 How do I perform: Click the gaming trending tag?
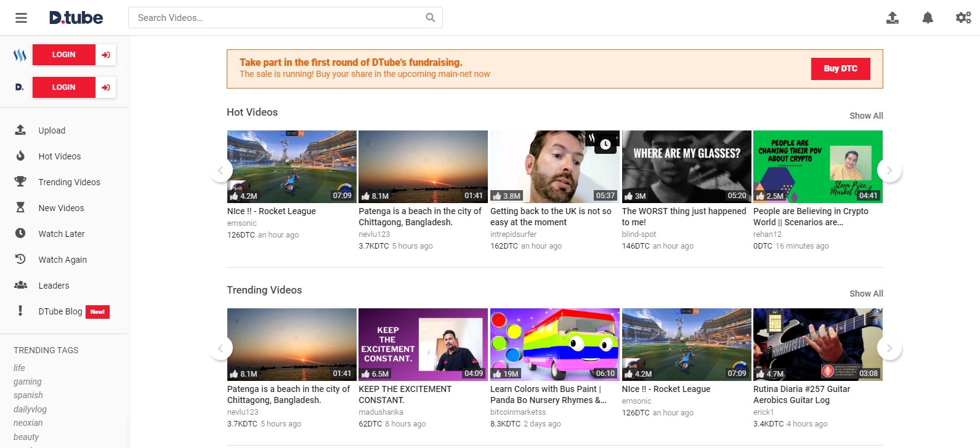click(28, 382)
